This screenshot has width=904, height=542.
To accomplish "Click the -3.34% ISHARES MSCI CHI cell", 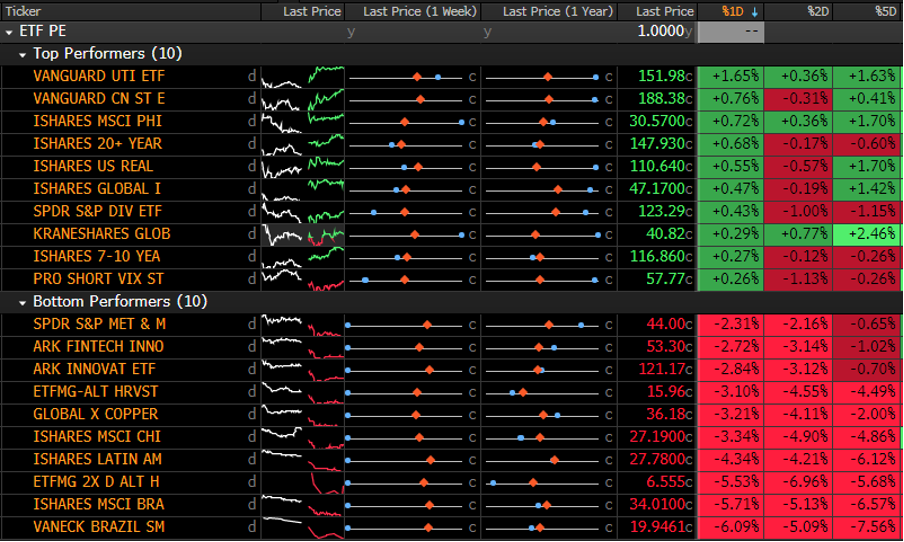I will [x=730, y=437].
